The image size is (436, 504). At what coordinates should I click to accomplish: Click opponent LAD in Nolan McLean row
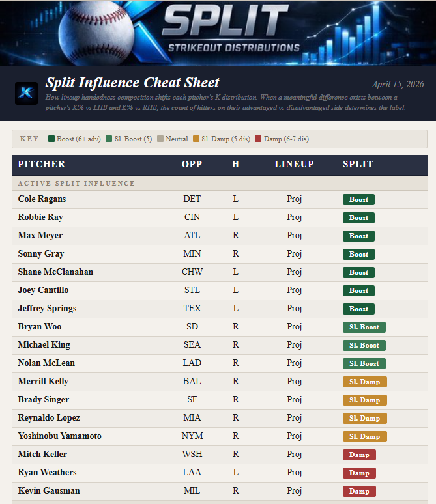point(192,363)
